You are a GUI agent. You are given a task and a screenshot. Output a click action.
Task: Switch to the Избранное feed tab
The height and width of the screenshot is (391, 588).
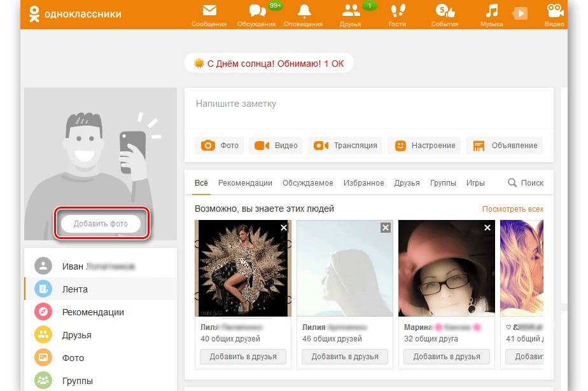click(x=363, y=183)
